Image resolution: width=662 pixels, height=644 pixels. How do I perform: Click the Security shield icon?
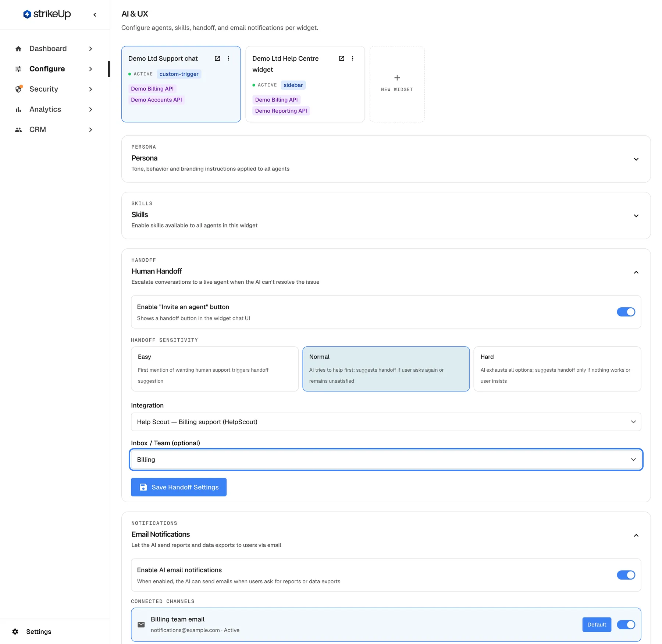tap(18, 89)
